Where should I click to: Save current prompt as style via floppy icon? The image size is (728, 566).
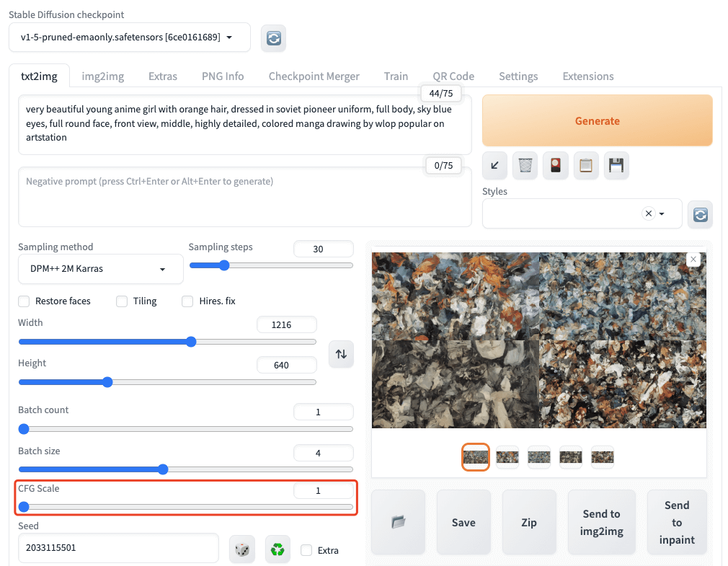click(616, 165)
